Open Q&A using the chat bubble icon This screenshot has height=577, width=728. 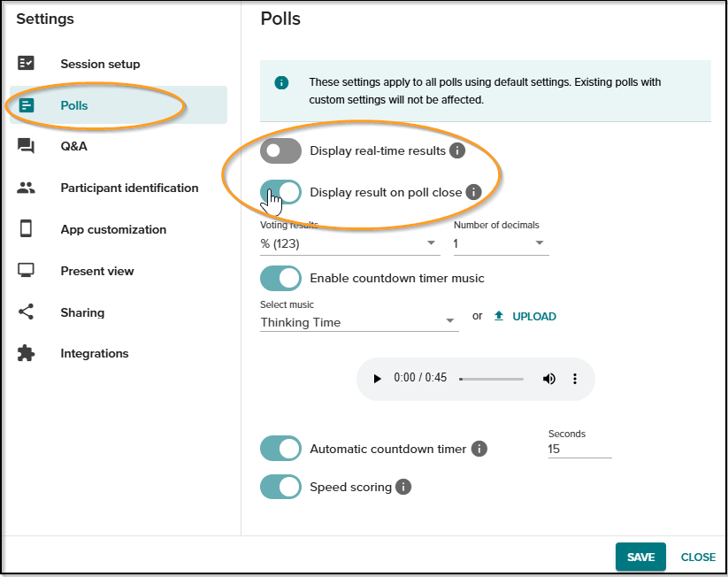point(26,146)
